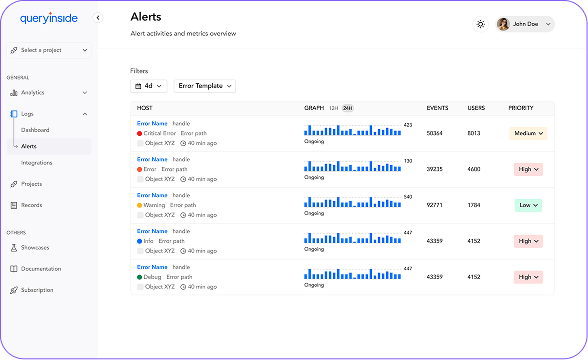Switch graph range to 12H
This screenshot has height=360, width=588.
(334, 108)
